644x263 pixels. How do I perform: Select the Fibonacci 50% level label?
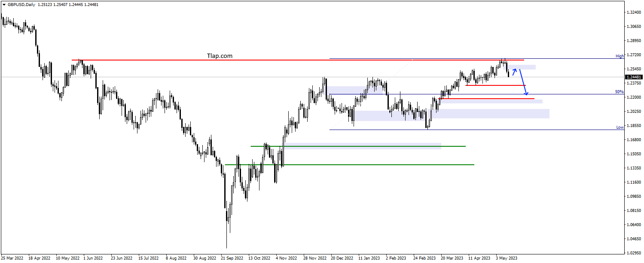619,92
